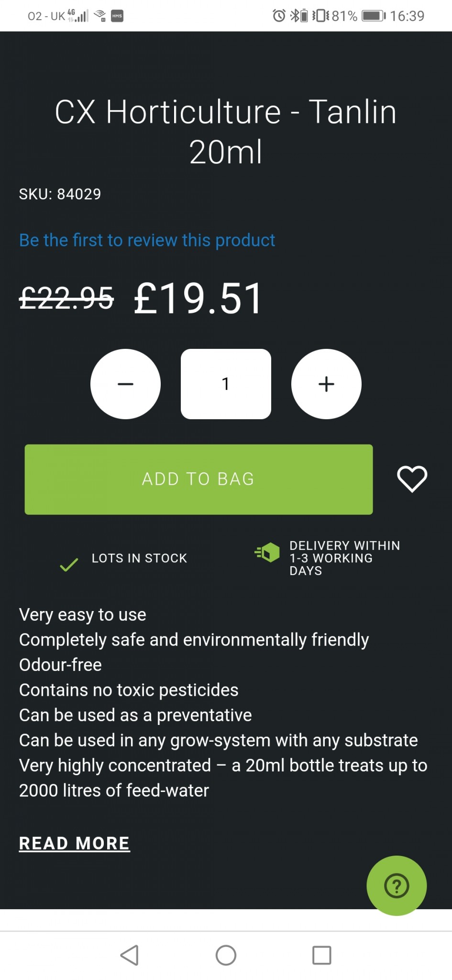Tap the Android back navigation arrow
Screen dimensions: 452x980
pyautogui.click(x=130, y=955)
